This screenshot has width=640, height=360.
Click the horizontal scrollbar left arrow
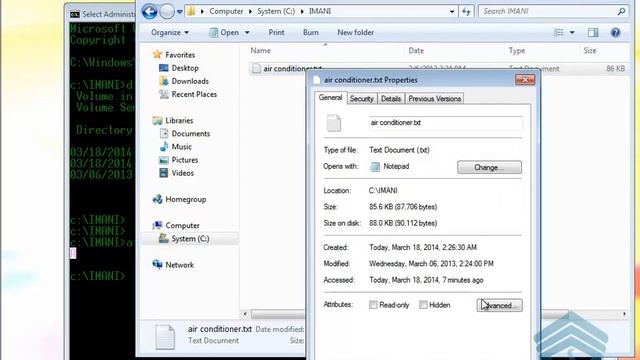[245, 314]
